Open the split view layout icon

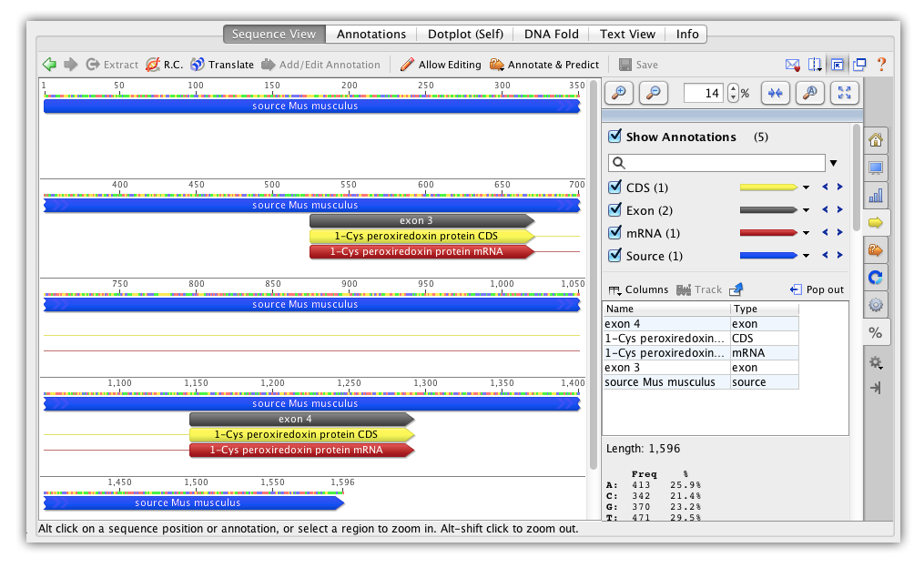(815, 65)
